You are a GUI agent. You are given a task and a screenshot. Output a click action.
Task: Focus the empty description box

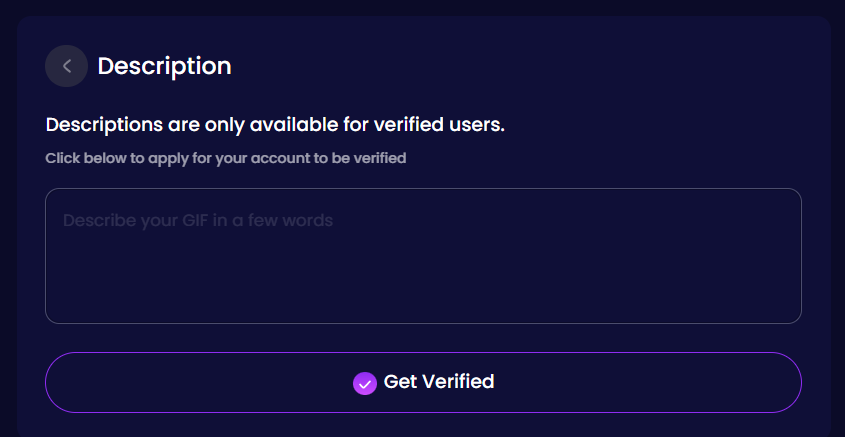(423, 256)
